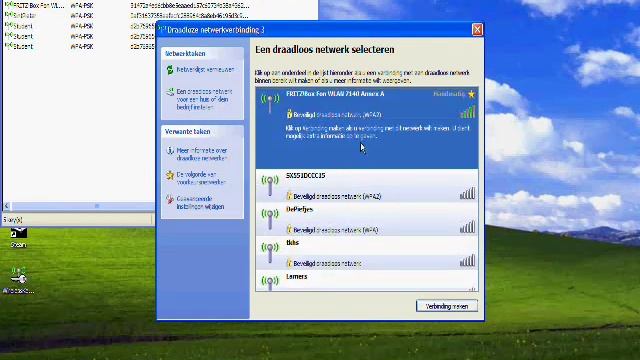This screenshot has width=640, height=360.
Task: Click the Handmatig label in FRITZ!Box entry
Action: (x=449, y=94)
